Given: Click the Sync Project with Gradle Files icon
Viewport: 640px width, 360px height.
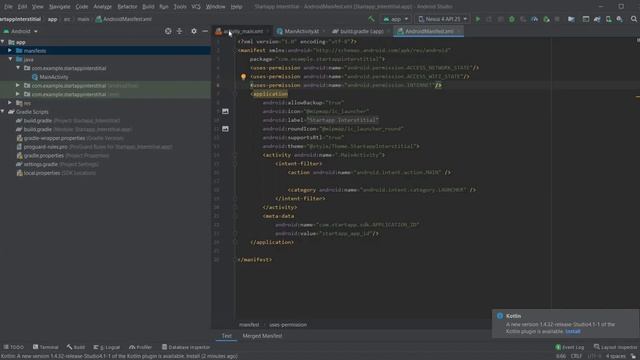Looking at the screenshot, I should pyautogui.click(x=597, y=19).
